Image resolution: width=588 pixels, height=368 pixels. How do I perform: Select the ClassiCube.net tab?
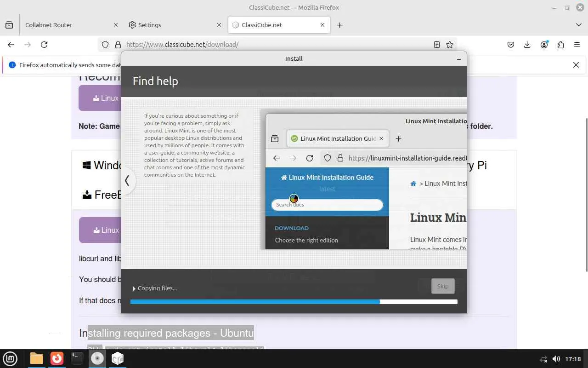[279, 25]
